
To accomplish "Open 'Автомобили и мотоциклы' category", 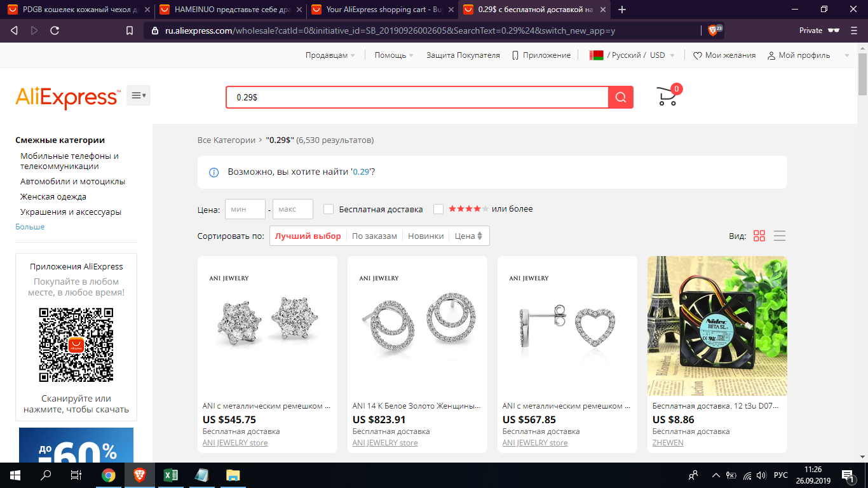I will click(x=73, y=182).
